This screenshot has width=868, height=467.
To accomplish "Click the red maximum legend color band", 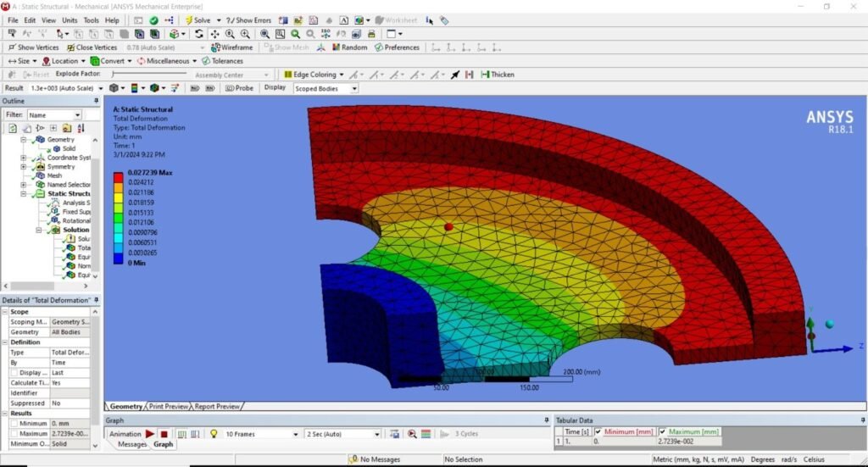I will [x=120, y=176].
